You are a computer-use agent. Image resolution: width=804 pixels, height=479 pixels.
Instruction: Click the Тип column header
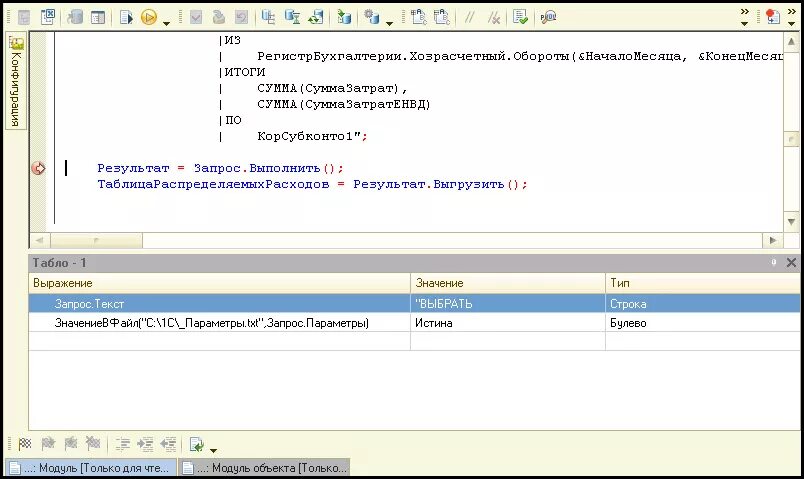point(702,283)
